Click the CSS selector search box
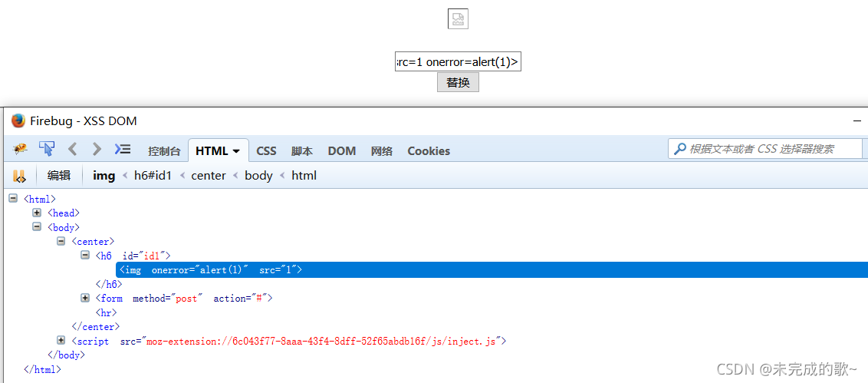Screen dimensions: 868x383 pyautogui.click(x=765, y=149)
